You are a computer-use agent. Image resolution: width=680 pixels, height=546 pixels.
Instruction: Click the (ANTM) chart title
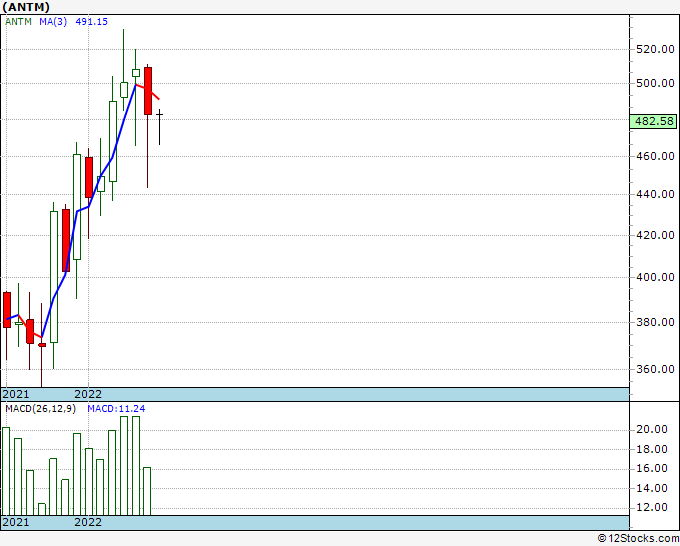[26, 7]
